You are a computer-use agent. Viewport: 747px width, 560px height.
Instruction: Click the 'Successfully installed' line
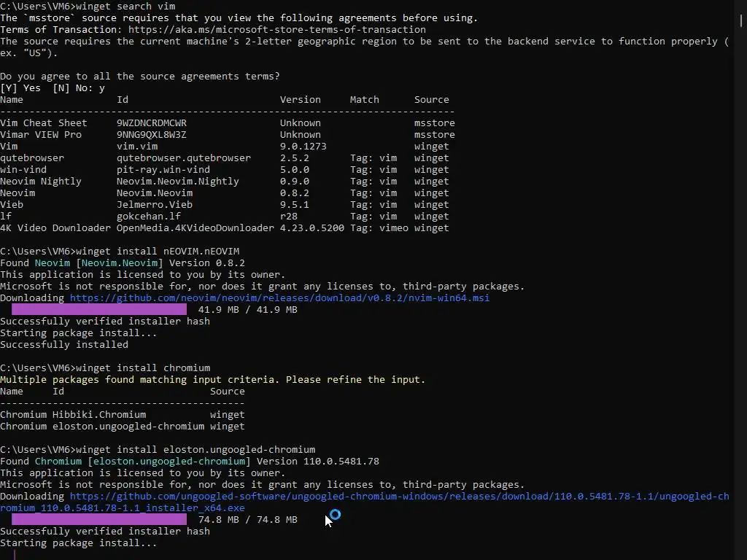click(64, 345)
